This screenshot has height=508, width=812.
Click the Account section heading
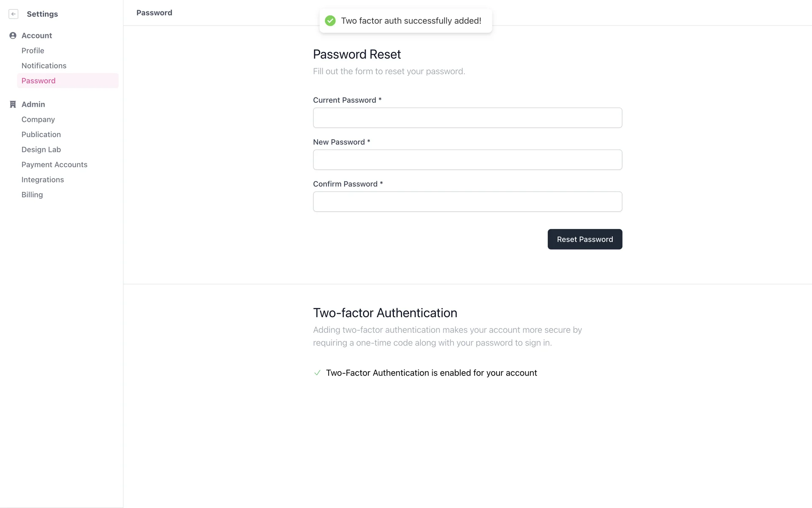37,36
